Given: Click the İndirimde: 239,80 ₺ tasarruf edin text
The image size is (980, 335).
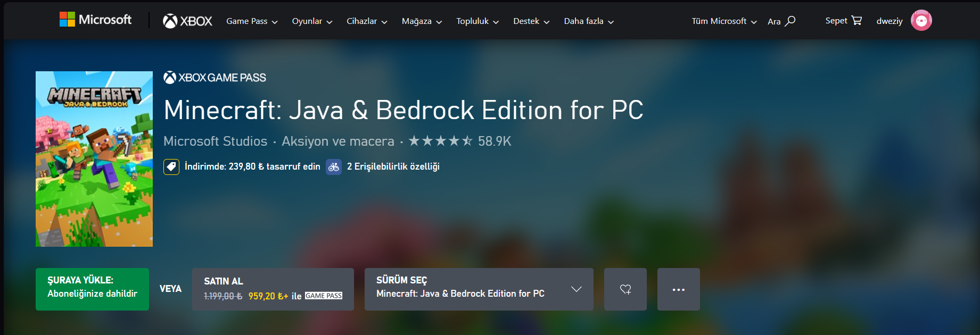Looking at the screenshot, I should tap(252, 166).
